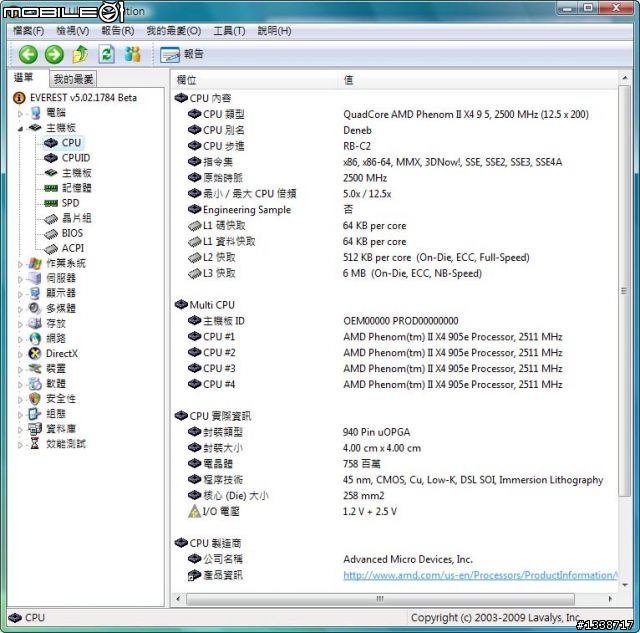This screenshot has width=640, height=633.
Task: Select the ACPI tree item
Action: pyautogui.click(x=73, y=248)
